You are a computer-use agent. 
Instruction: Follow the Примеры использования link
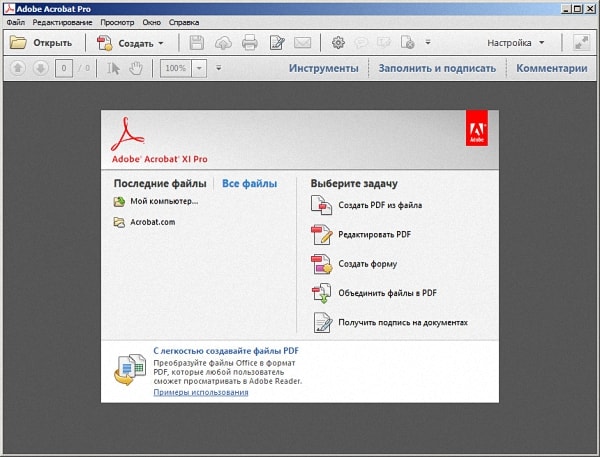201,392
